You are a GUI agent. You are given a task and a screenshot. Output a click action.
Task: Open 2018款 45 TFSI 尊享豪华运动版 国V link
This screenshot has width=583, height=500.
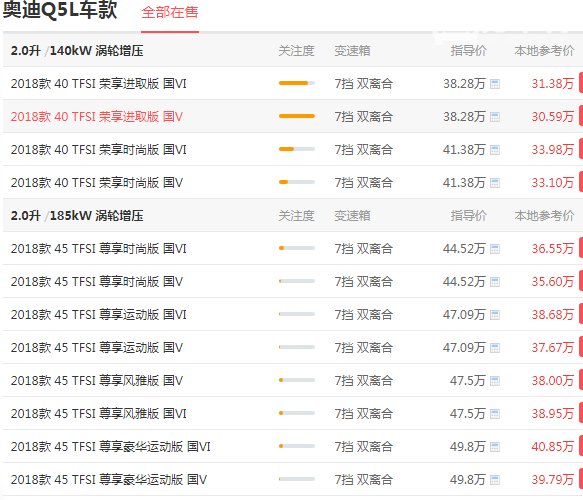[x=109, y=479]
